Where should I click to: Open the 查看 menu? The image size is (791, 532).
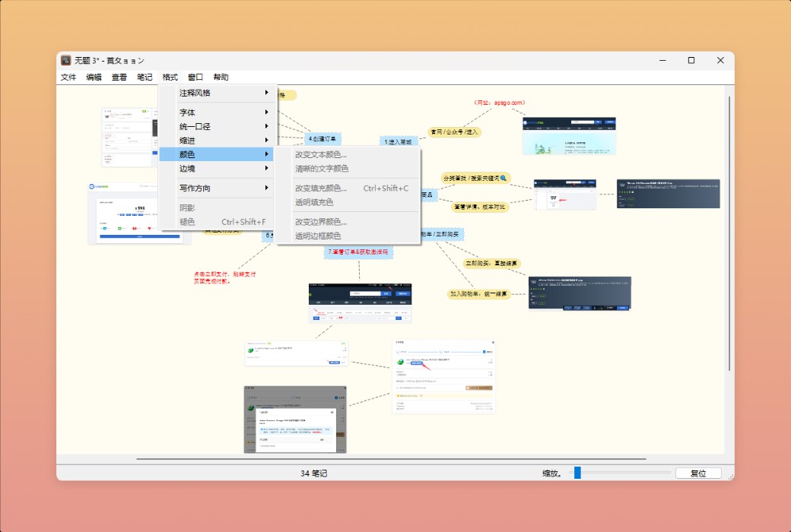click(x=118, y=77)
